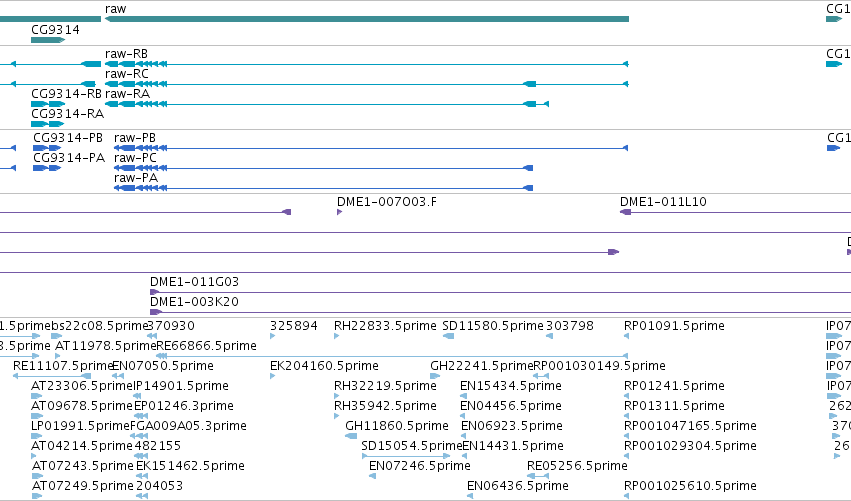
Task: Select the raw-PA coding sequence label
Action: [x=136, y=178]
